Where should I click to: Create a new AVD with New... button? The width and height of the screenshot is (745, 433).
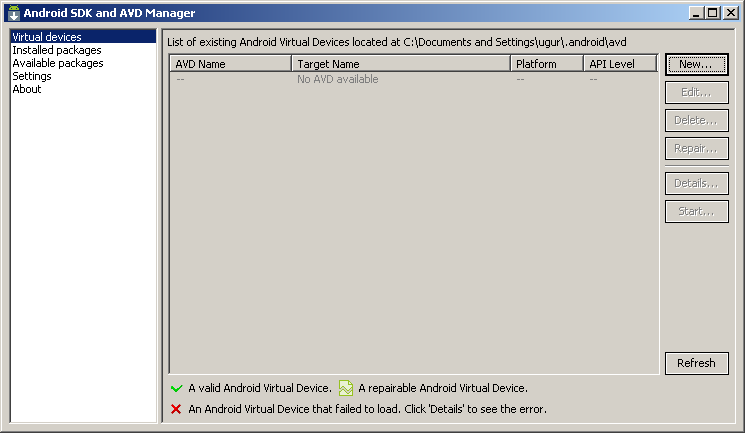(697, 64)
